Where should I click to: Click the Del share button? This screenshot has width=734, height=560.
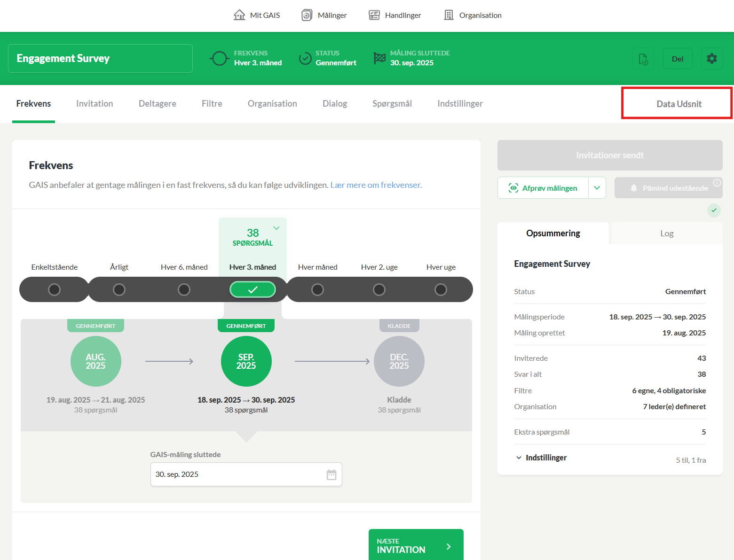click(x=678, y=59)
